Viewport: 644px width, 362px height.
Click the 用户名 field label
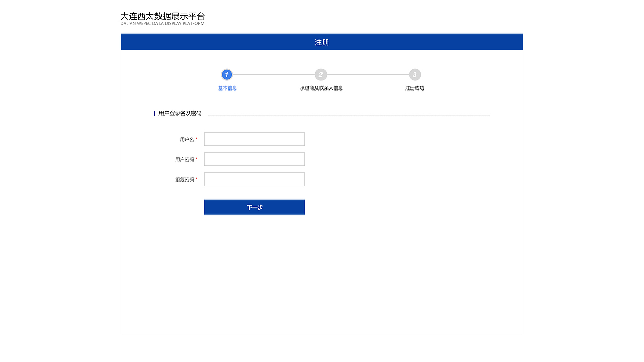point(187,139)
